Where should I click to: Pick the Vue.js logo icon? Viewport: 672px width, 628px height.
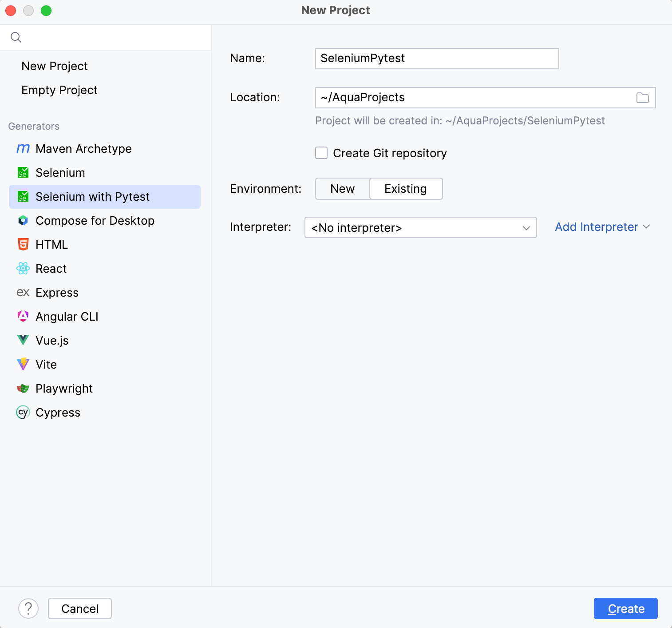click(x=23, y=341)
